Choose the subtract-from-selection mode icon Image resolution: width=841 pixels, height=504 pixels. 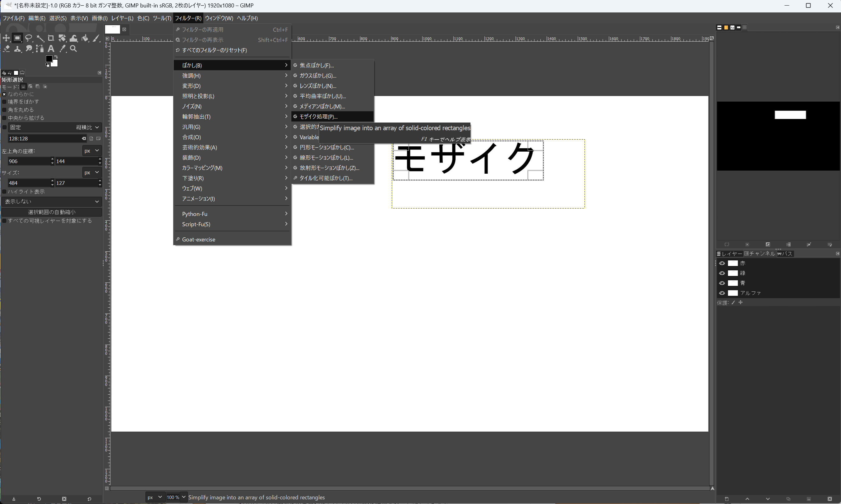38,87
